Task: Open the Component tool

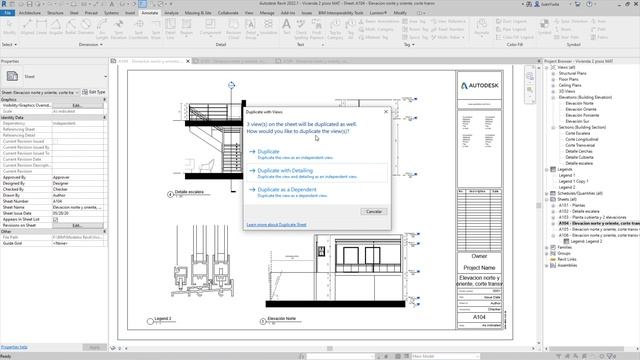Action: point(210,28)
